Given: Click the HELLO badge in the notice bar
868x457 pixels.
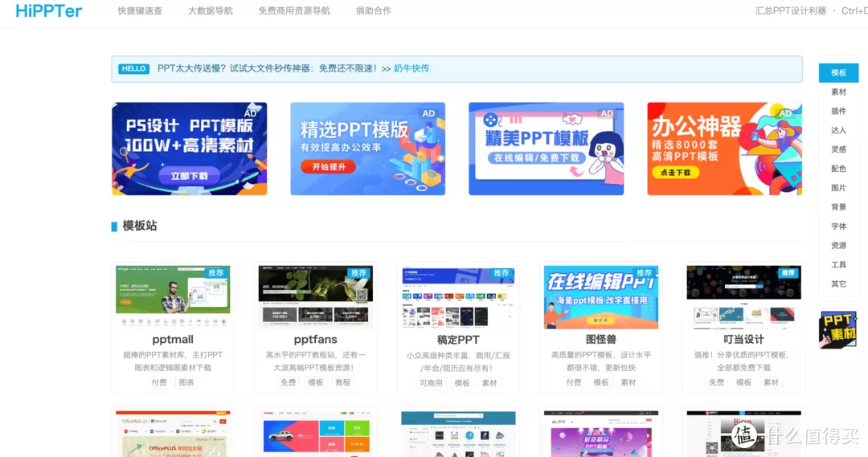Looking at the screenshot, I should pyautogui.click(x=133, y=68).
